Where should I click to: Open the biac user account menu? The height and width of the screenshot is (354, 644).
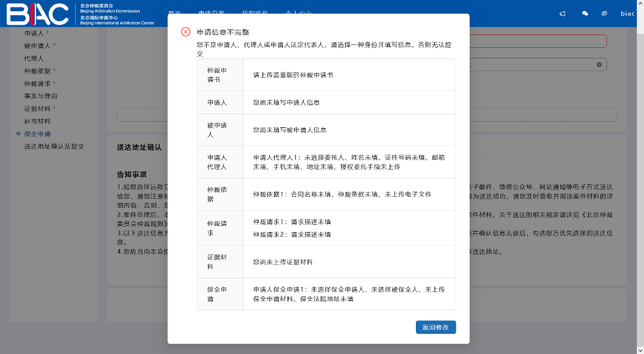coord(627,13)
